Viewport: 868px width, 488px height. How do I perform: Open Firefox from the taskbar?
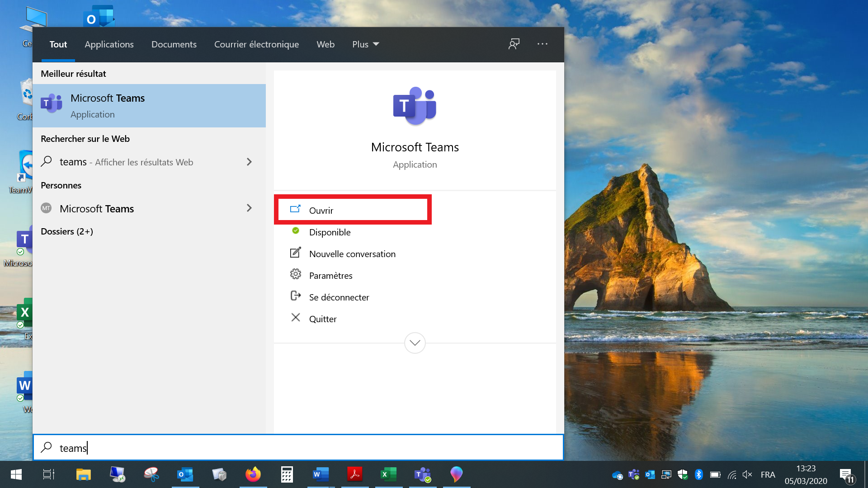[253, 474]
